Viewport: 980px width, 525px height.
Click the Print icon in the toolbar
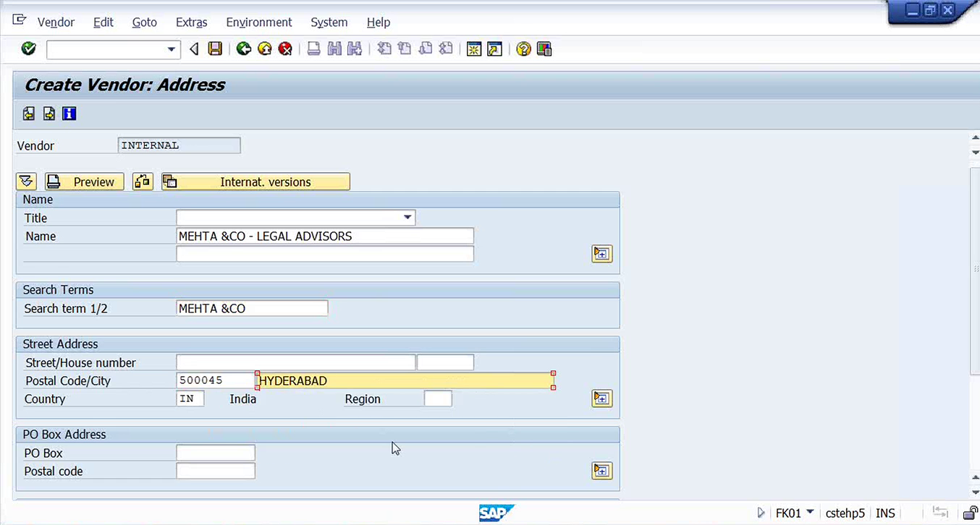[313, 49]
